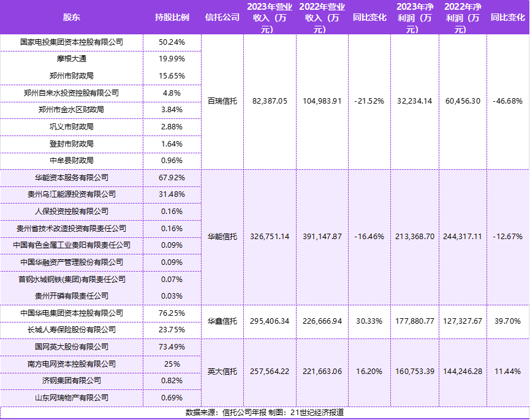The height and width of the screenshot is (420, 530).
Task: Click the 104,983.91 revenue value
Action: pyautogui.click(x=322, y=101)
